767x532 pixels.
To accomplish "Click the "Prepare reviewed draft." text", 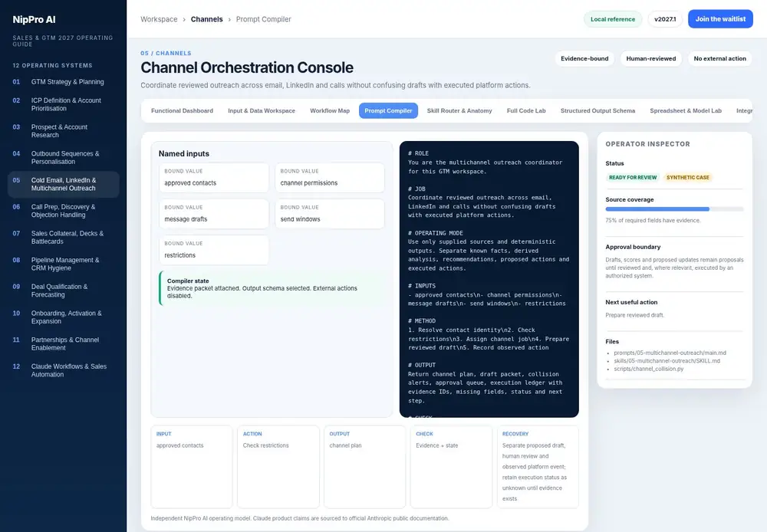I will (x=635, y=315).
